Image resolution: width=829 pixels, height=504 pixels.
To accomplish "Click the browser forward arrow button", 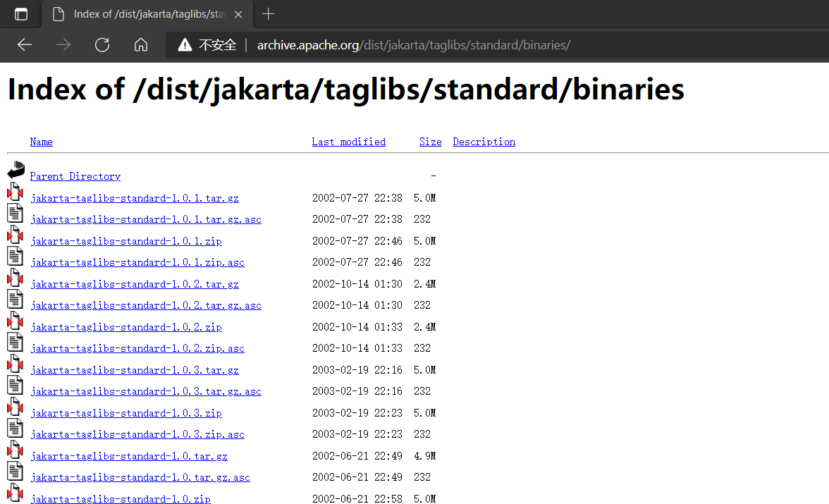I will point(63,45).
